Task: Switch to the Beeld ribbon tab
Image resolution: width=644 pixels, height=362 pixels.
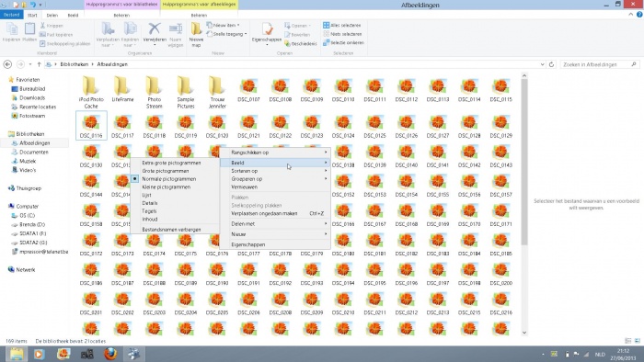Action: click(x=73, y=16)
